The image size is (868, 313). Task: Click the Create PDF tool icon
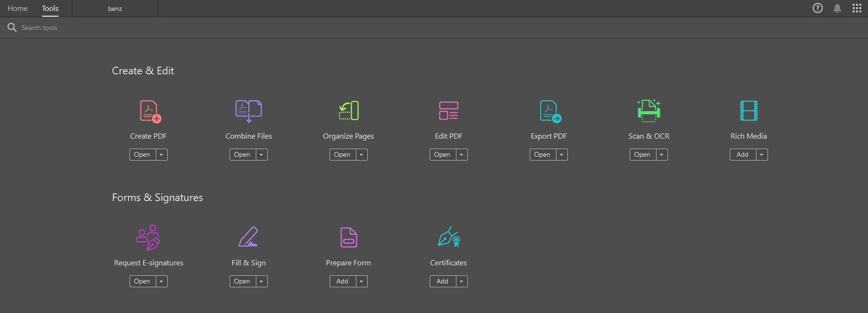(x=151, y=111)
